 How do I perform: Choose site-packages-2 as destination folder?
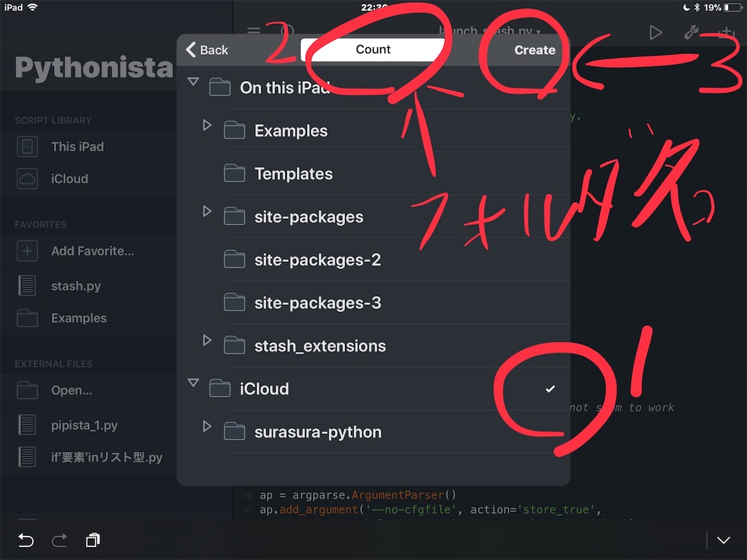[373, 260]
